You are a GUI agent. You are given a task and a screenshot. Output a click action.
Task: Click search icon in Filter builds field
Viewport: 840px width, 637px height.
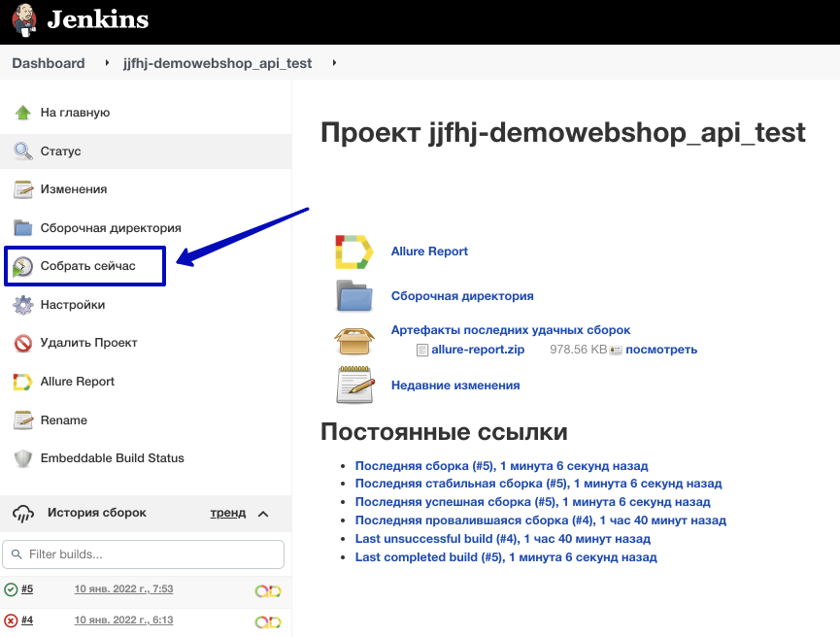coord(17,553)
